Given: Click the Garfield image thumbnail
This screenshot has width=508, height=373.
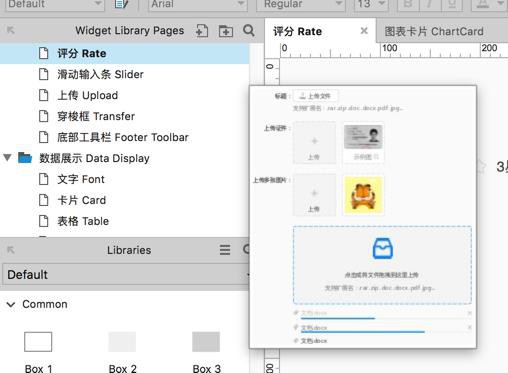Looking at the screenshot, I should (363, 195).
